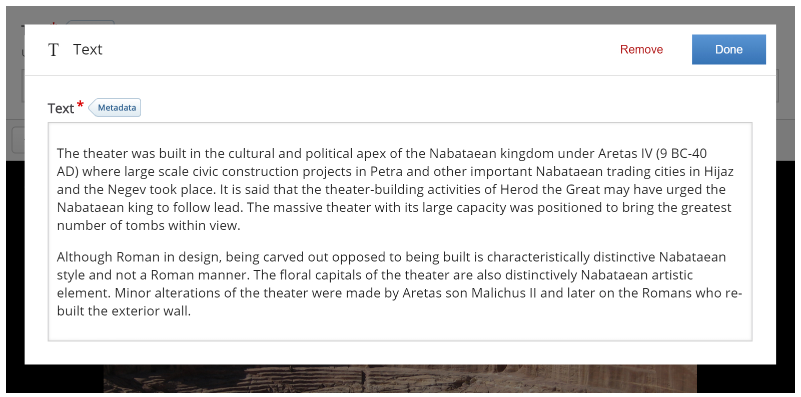Confirm edits with the Done button
Viewport: 801px width, 397px height.
(x=728, y=50)
